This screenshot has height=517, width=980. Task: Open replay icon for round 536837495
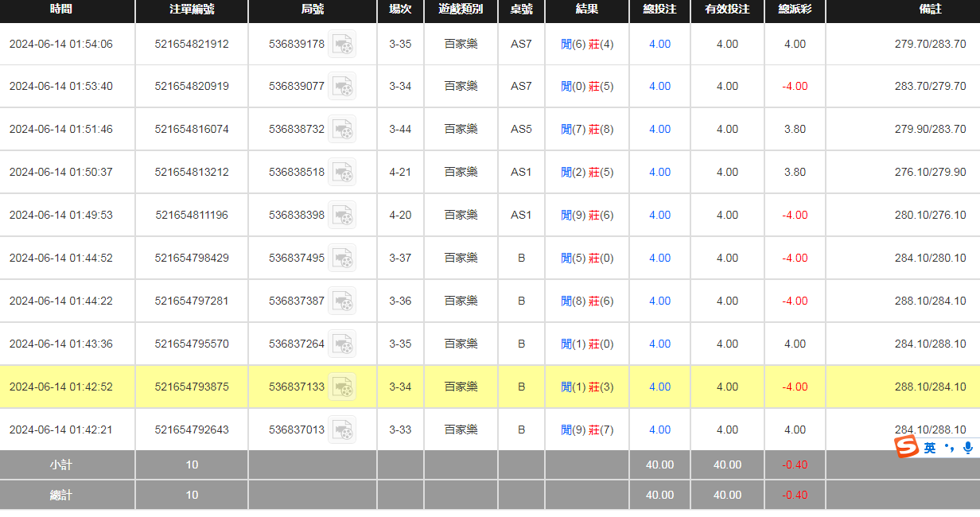[x=342, y=258]
